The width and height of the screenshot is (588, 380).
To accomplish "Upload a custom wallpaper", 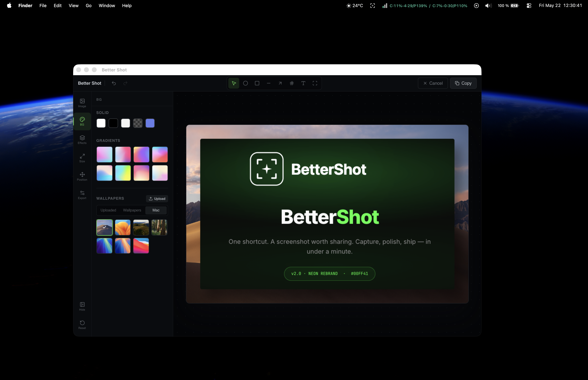I will [x=157, y=199].
